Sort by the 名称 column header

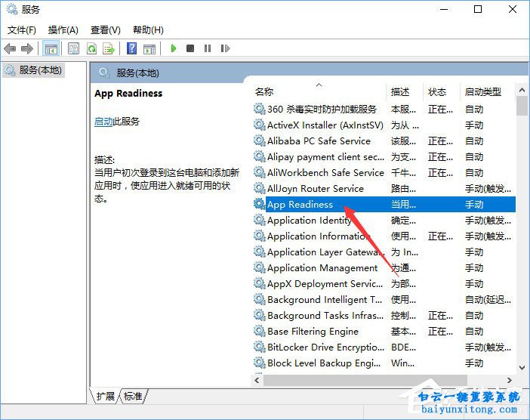319,91
